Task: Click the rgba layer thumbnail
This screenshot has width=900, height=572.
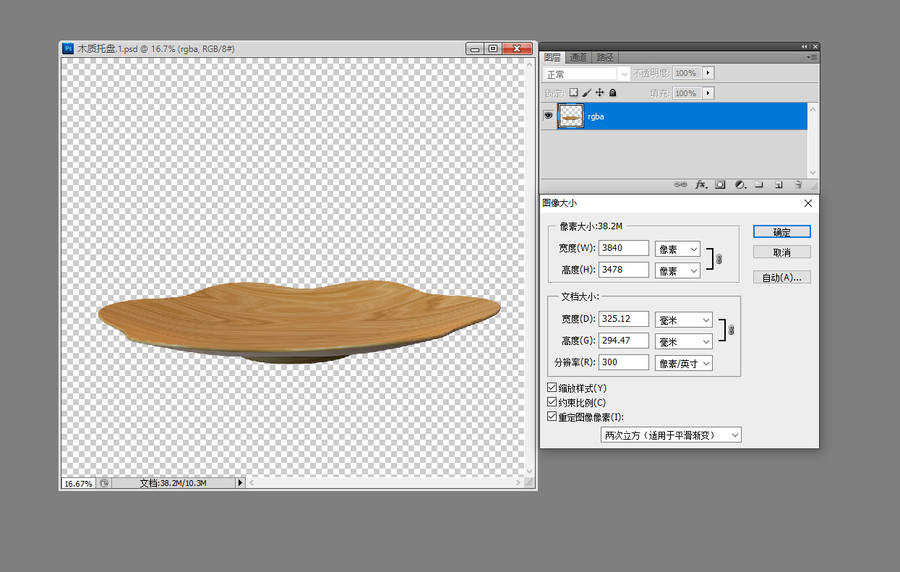Action: (x=571, y=116)
